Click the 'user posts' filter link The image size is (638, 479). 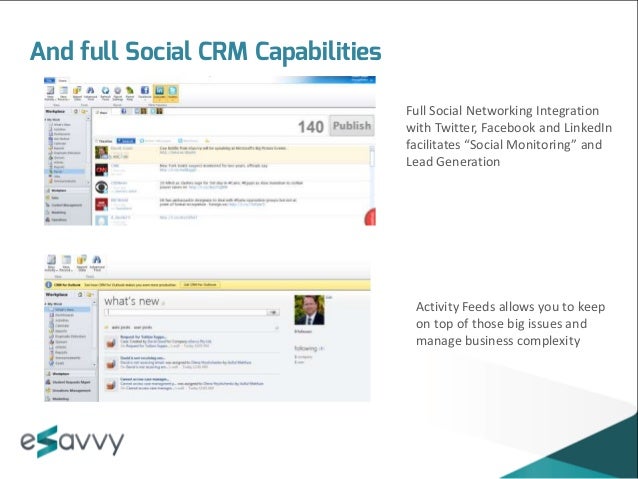(x=143, y=327)
